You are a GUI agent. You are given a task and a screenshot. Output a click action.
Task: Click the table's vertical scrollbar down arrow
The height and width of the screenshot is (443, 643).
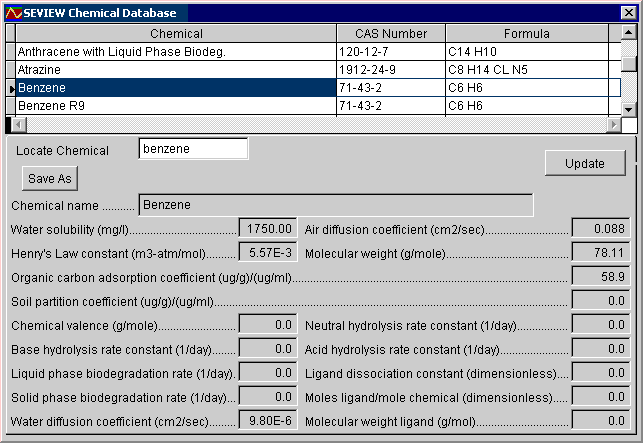pos(628,109)
